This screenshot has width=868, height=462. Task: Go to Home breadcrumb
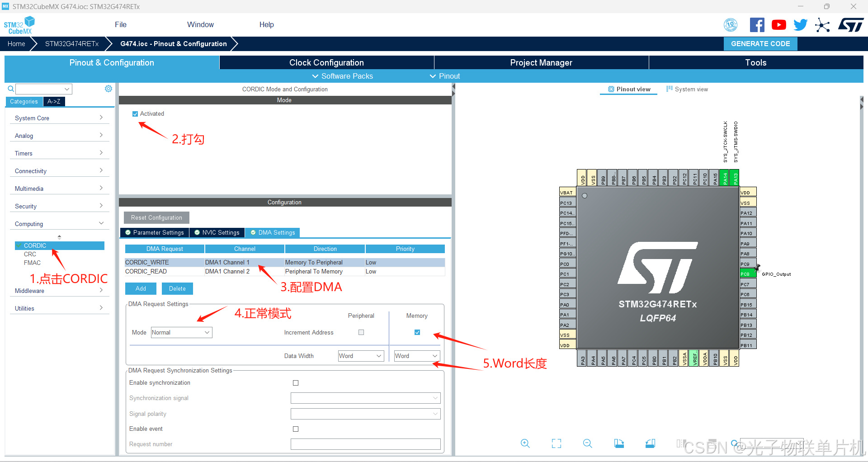pyautogui.click(x=16, y=44)
